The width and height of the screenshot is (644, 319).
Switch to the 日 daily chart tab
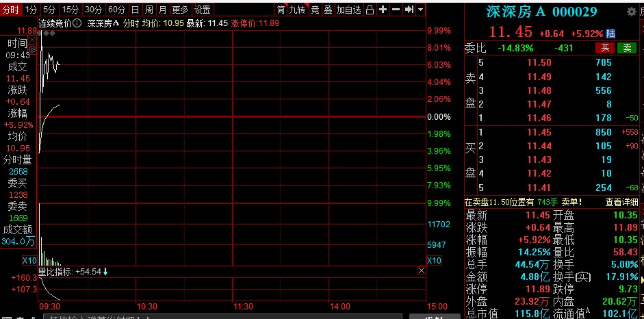[135, 10]
